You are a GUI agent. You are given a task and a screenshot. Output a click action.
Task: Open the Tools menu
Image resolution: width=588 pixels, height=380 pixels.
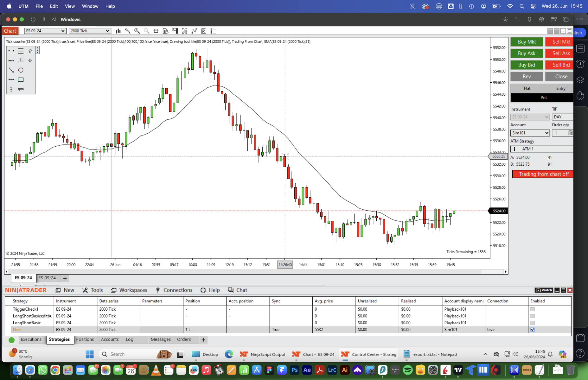pos(93,290)
